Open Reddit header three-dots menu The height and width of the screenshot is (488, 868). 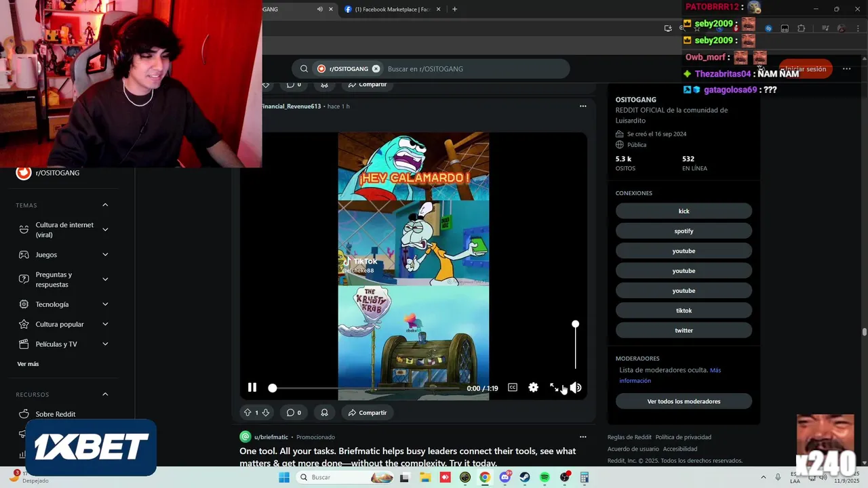point(846,68)
